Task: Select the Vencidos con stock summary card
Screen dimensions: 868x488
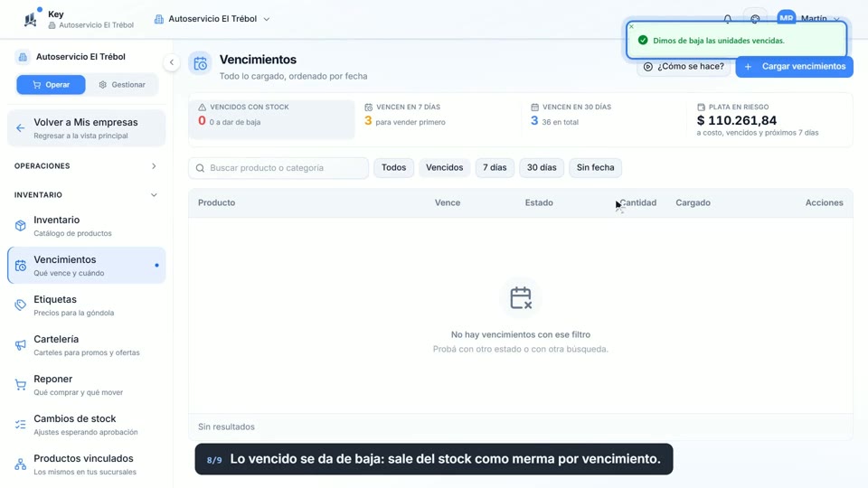Action: pos(272,118)
